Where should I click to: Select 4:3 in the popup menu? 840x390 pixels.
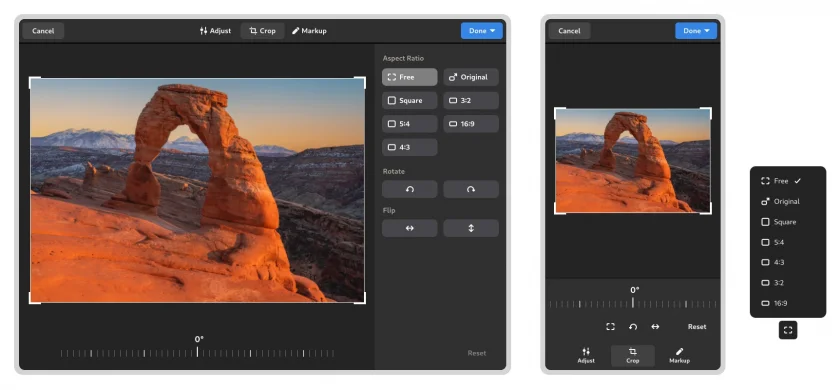tap(788, 262)
